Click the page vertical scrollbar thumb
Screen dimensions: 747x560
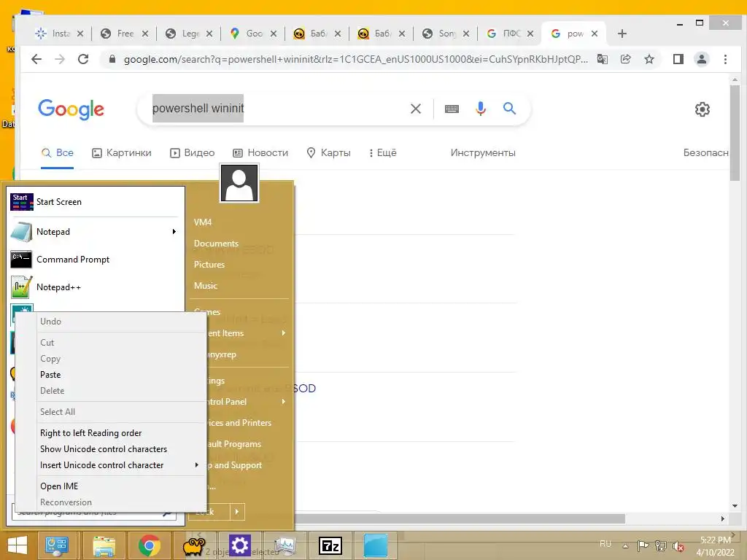(735, 133)
